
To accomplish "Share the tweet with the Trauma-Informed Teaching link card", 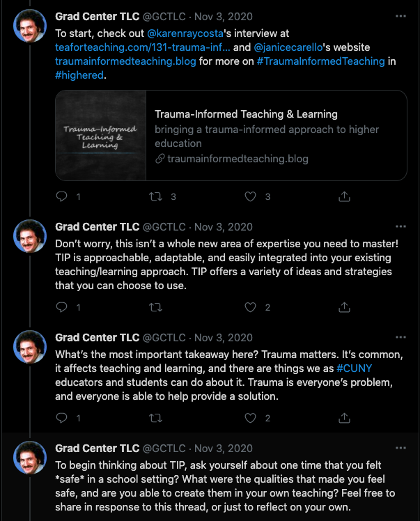I will point(344,196).
